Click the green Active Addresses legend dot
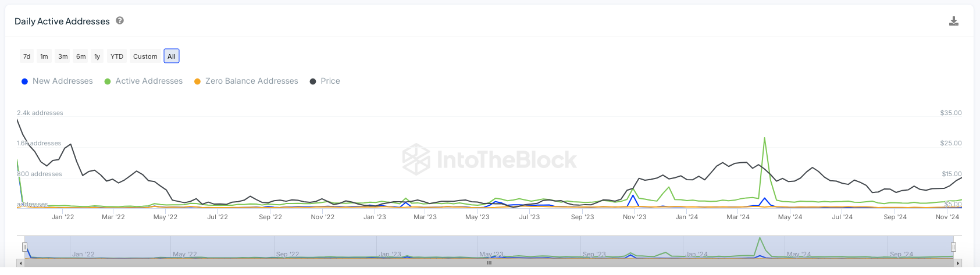 [x=108, y=81]
